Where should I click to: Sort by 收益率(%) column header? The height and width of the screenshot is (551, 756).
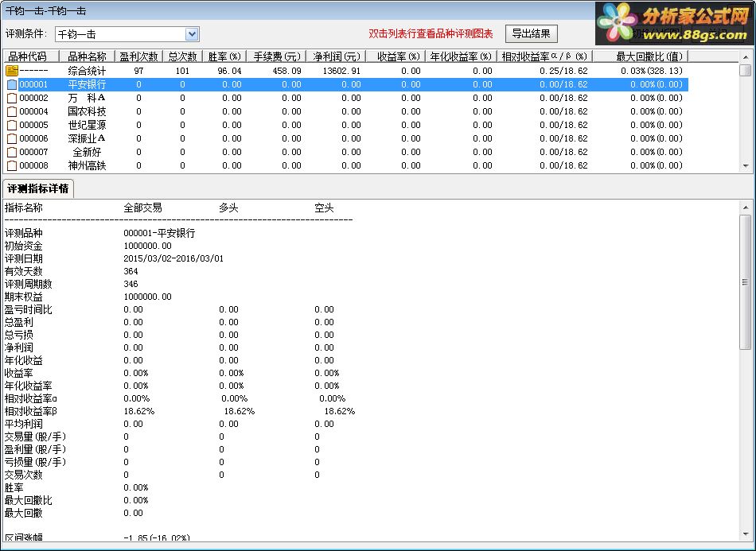[396, 56]
